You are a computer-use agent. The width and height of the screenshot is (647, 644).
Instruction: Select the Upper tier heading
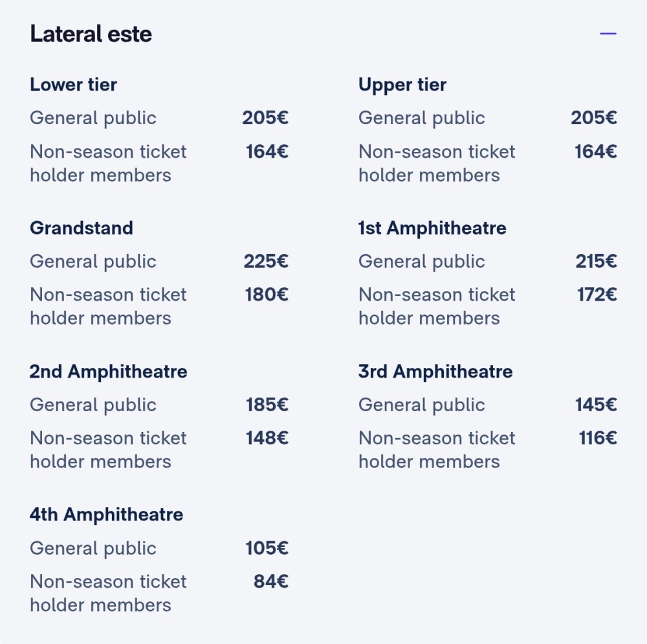[402, 85]
